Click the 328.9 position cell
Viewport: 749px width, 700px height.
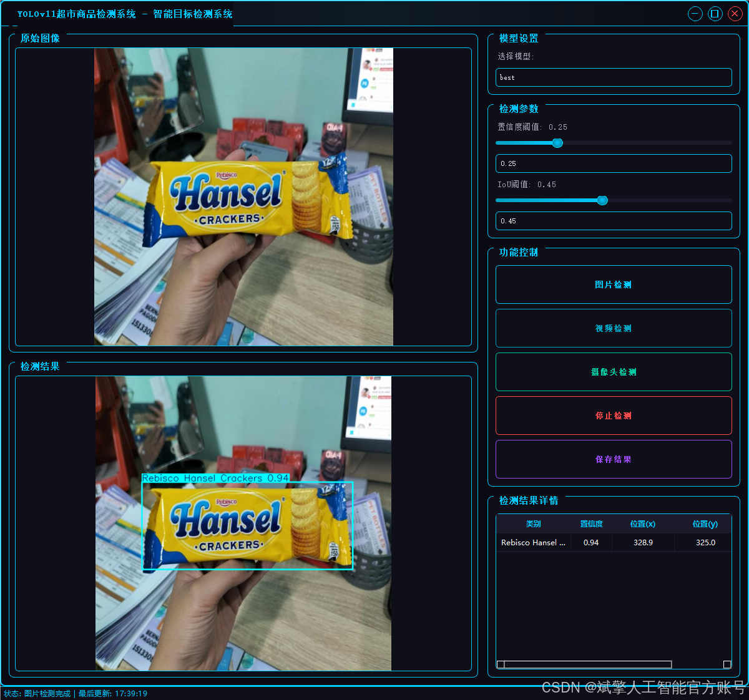coord(643,543)
